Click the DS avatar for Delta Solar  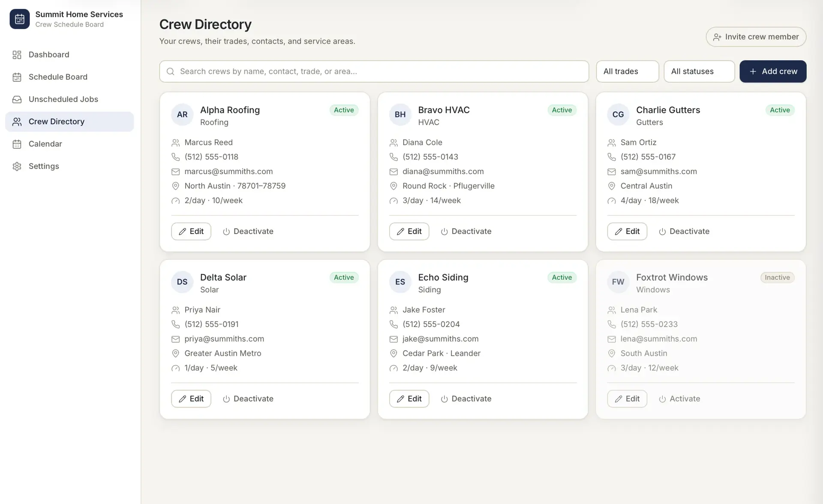point(182,282)
